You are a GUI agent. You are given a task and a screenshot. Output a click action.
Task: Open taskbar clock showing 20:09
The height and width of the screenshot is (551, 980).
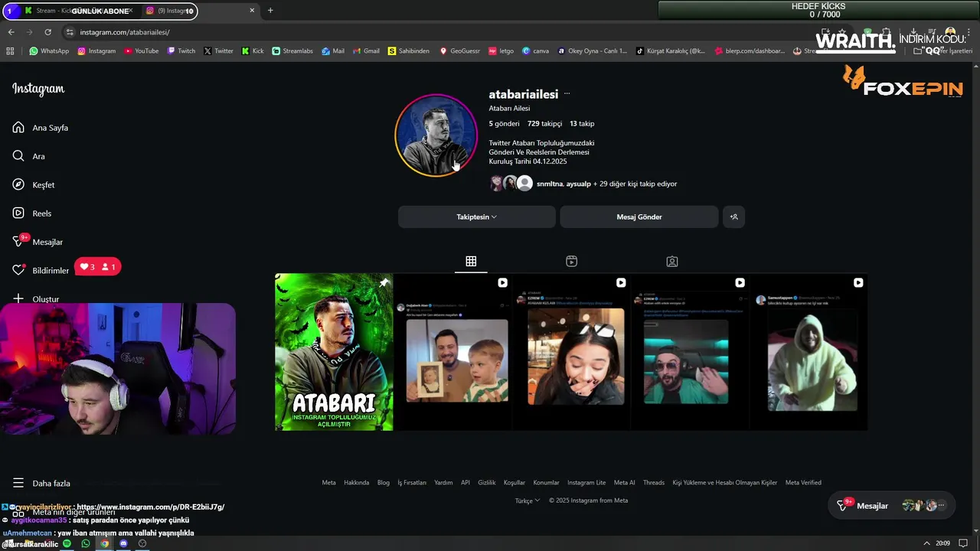coord(942,543)
